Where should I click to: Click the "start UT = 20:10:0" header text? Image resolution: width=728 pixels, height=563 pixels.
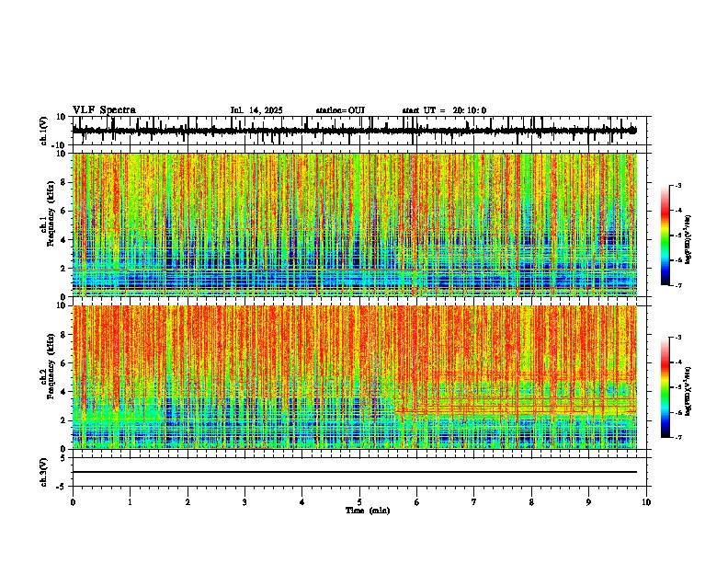click(x=444, y=110)
